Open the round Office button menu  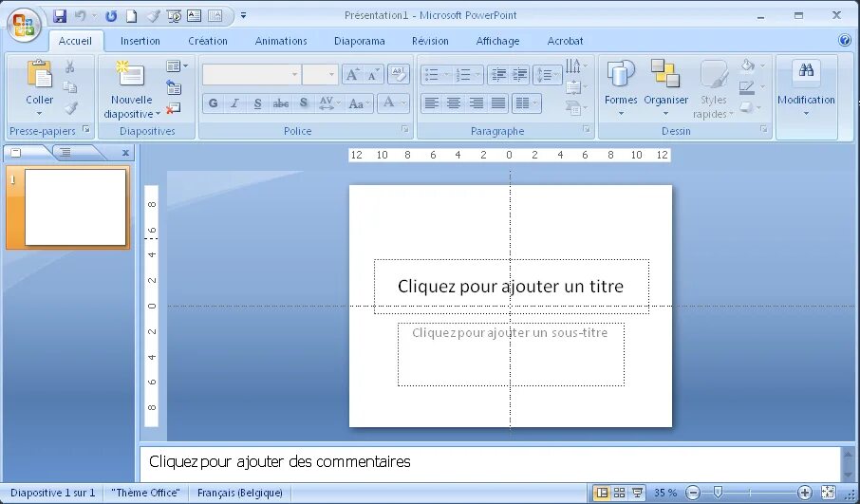point(24,24)
